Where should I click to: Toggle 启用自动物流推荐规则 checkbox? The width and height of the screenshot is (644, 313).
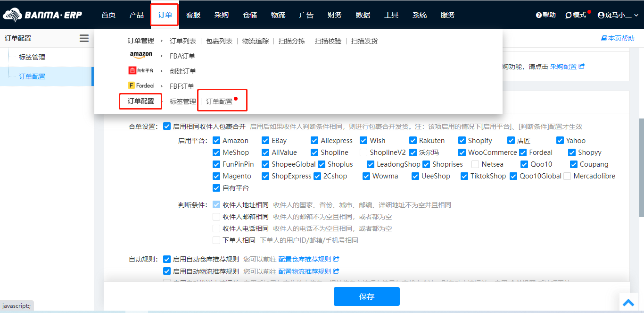tap(167, 271)
